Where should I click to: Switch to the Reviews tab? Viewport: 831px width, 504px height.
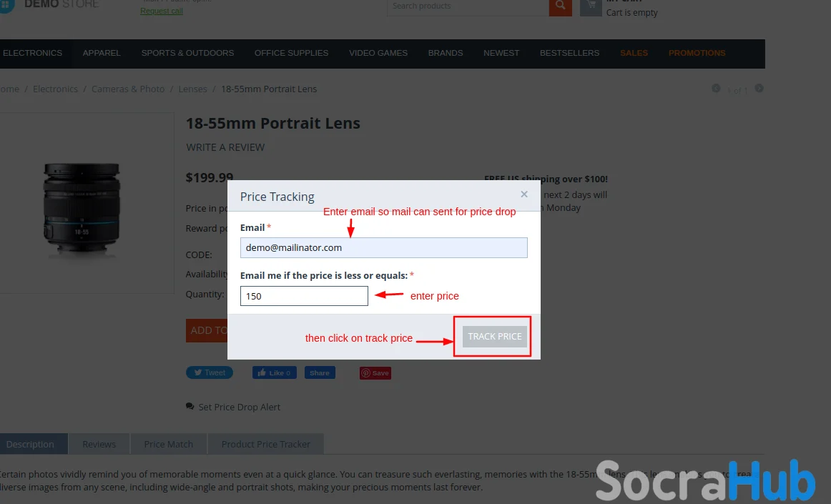(x=99, y=444)
